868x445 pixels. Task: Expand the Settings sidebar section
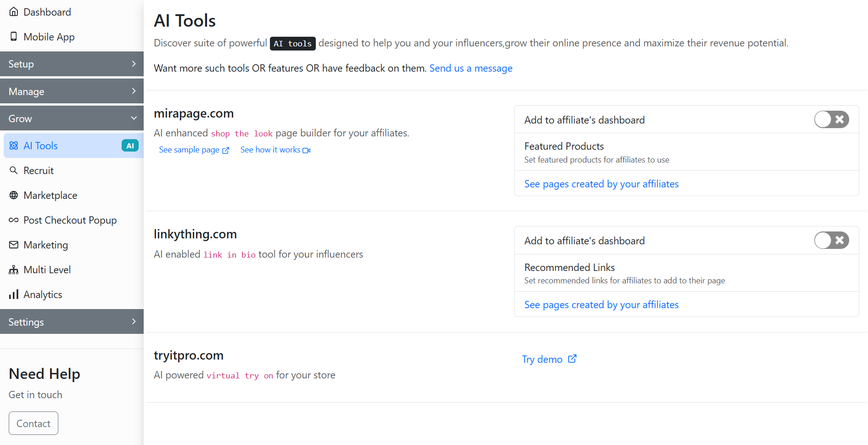point(72,322)
